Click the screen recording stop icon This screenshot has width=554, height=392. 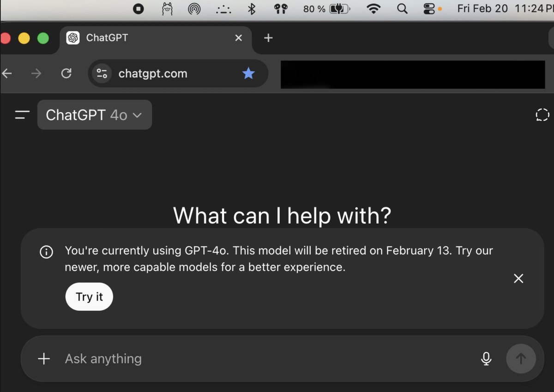click(138, 9)
